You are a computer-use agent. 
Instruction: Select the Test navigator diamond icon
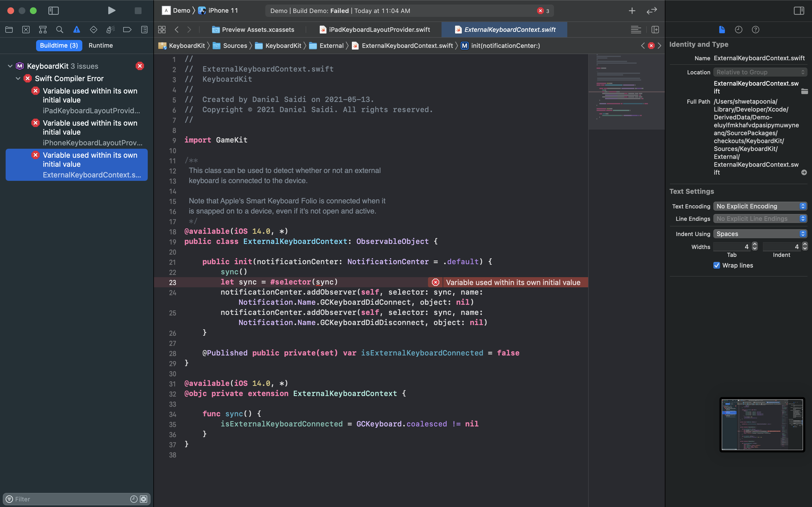94,30
